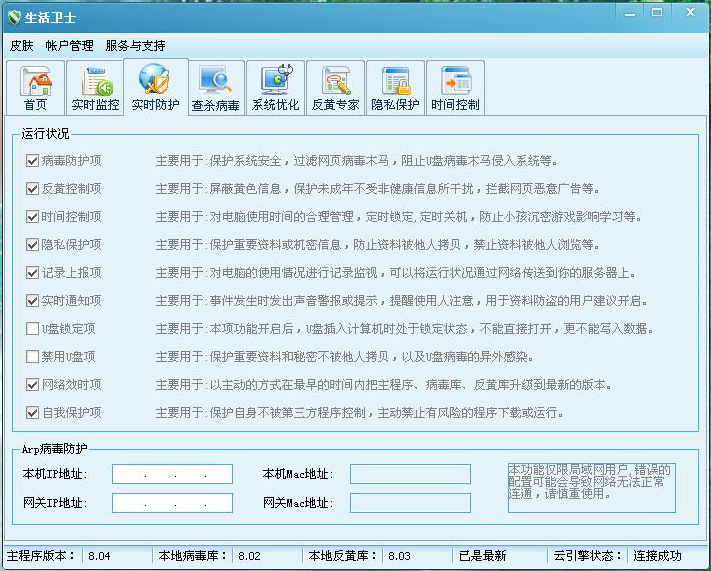Open the 皮肤 menu

tap(21, 45)
